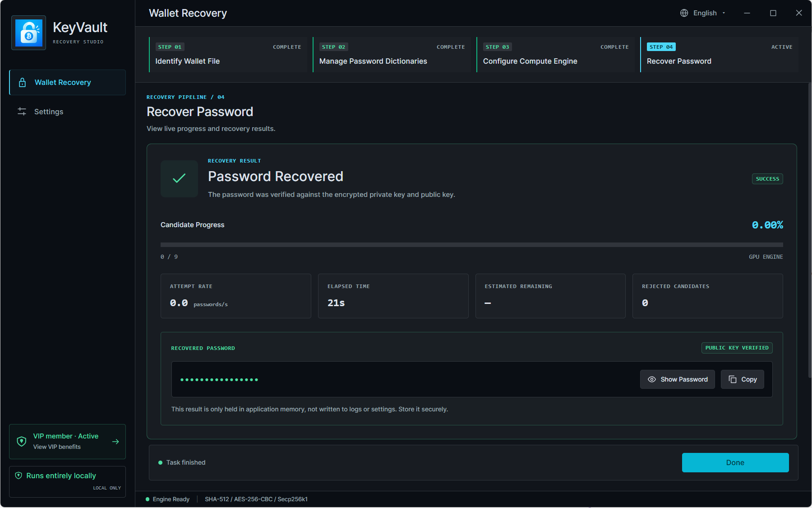Click the LOCAL ONLY label
Image resolution: width=812 pixels, height=508 pixels.
(107, 488)
